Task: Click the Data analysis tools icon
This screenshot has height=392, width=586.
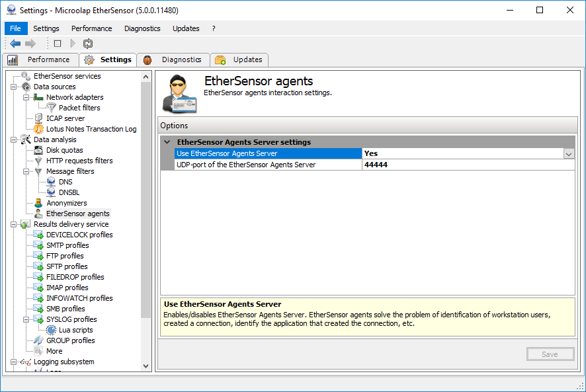Action: tap(26, 139)
